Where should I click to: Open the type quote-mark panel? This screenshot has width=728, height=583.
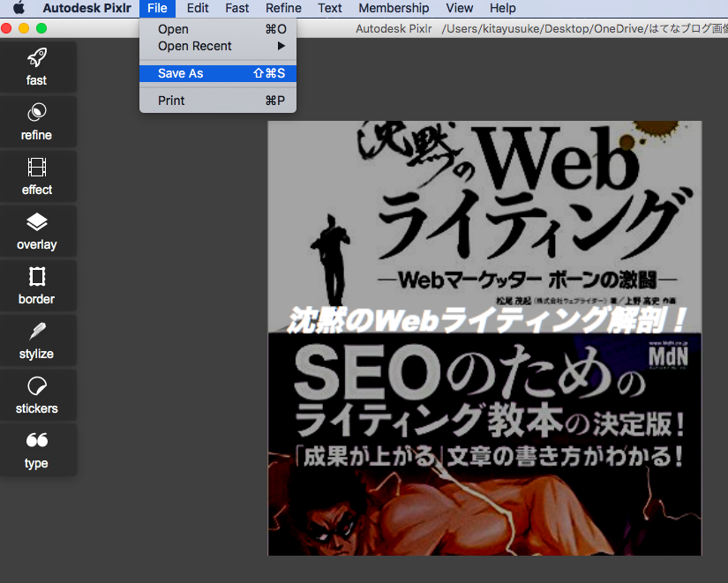[x=37, y=450]
